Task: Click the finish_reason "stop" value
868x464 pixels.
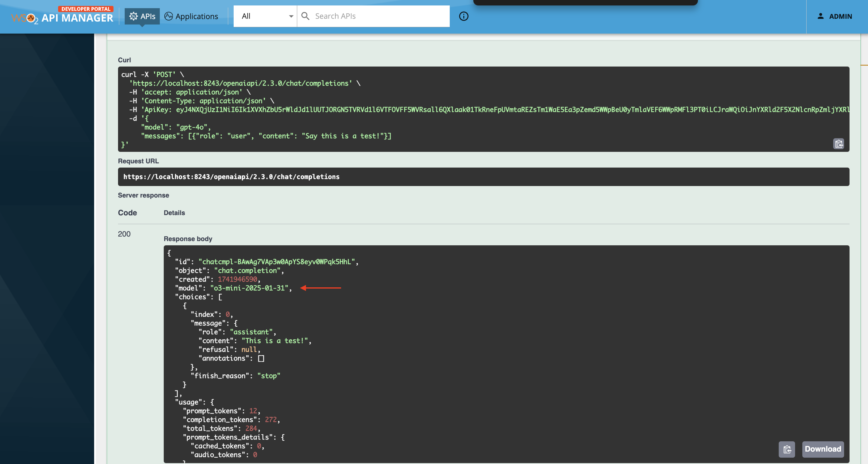Action: tap(269, 376)
